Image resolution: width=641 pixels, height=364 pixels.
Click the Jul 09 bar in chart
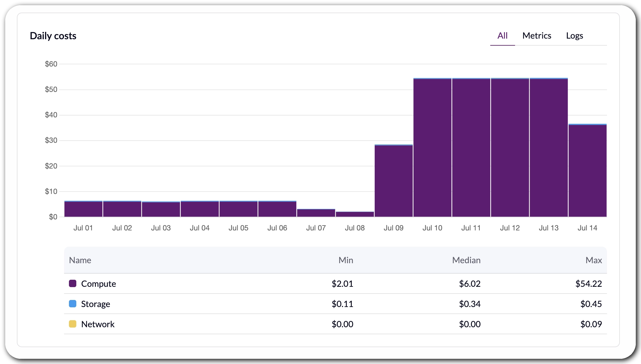393,180
